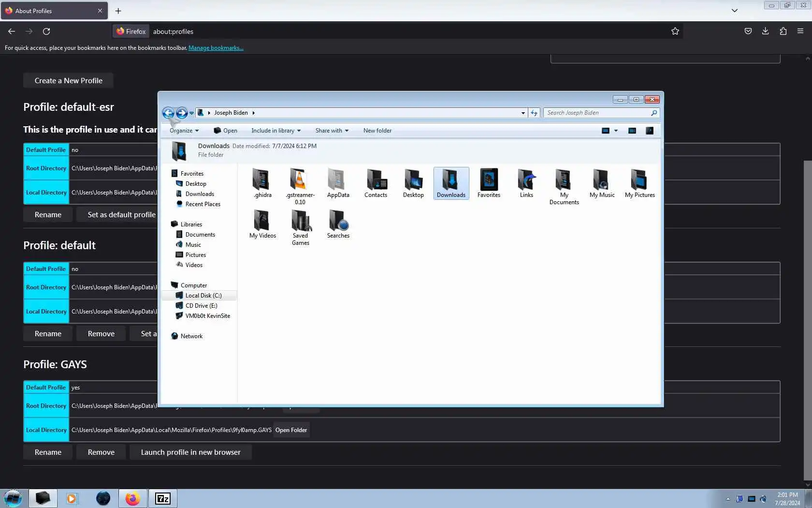Viewport: 812px width, 508px height.
Task: Select the My Documents folder
Action: 564,187
